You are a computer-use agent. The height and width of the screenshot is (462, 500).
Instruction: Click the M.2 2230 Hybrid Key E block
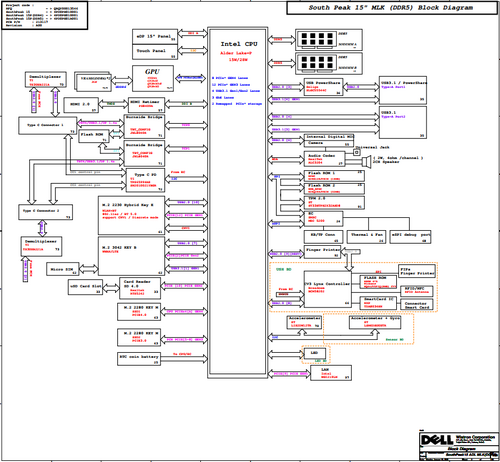[x=131, y=215]
